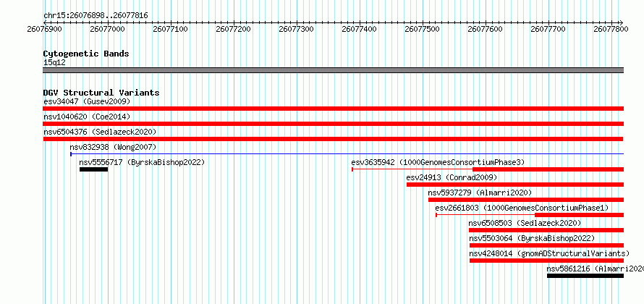Click the 26077400 ruler position
This screenshot has height=304, width=644.
pos(359,29)
